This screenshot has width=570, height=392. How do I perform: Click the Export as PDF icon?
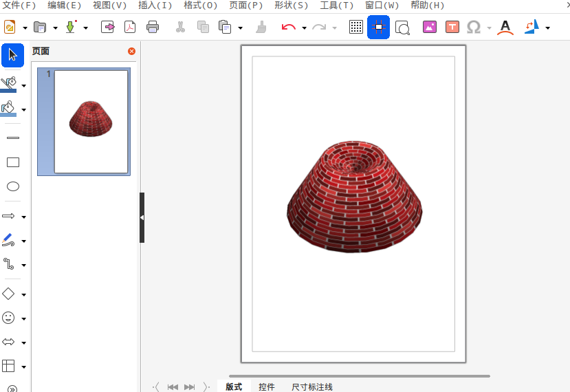[130, 28]
